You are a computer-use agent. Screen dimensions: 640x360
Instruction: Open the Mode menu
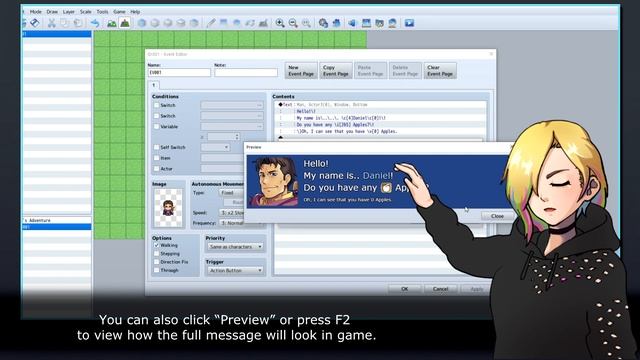pyautogui.click(x=36, y=12)
